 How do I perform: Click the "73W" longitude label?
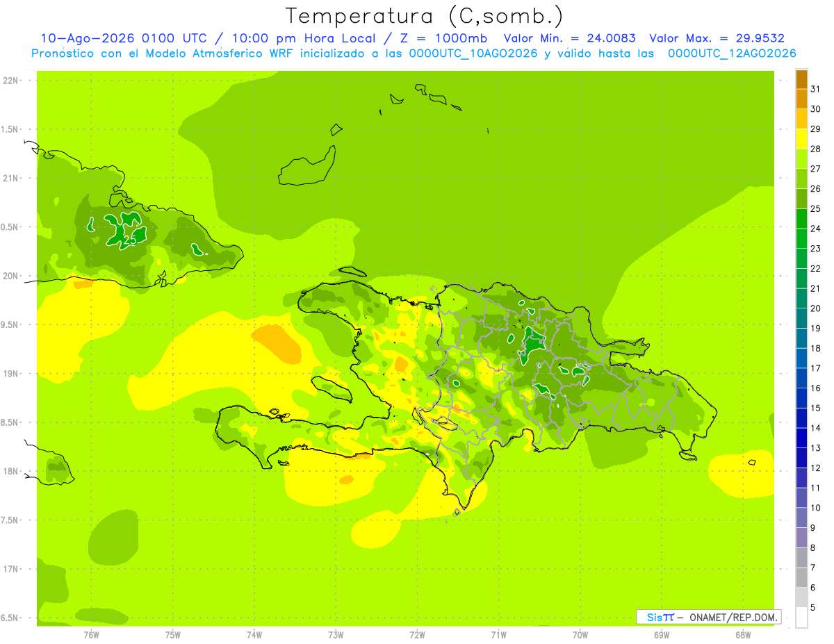336,634
